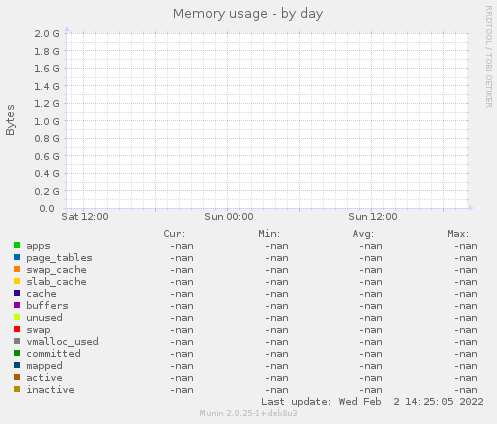Click the 'Cur:' column header
Image resolution: width=497 pixels, height=424 pixels.
pos(174,234)
